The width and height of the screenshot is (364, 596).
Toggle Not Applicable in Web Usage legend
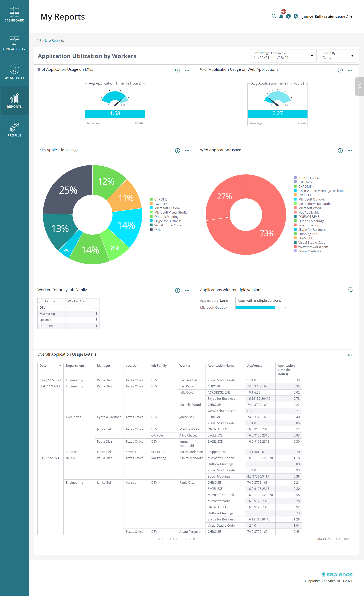click(307, 212)
